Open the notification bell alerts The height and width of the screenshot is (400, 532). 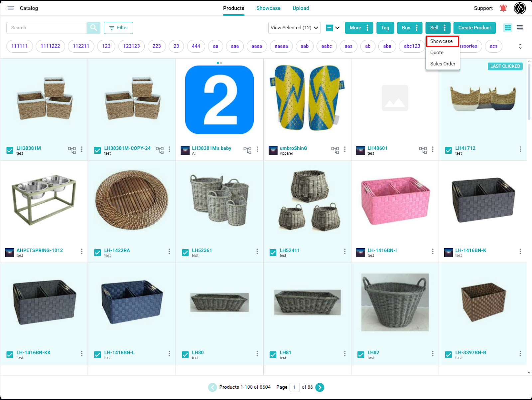pos(503,8)
